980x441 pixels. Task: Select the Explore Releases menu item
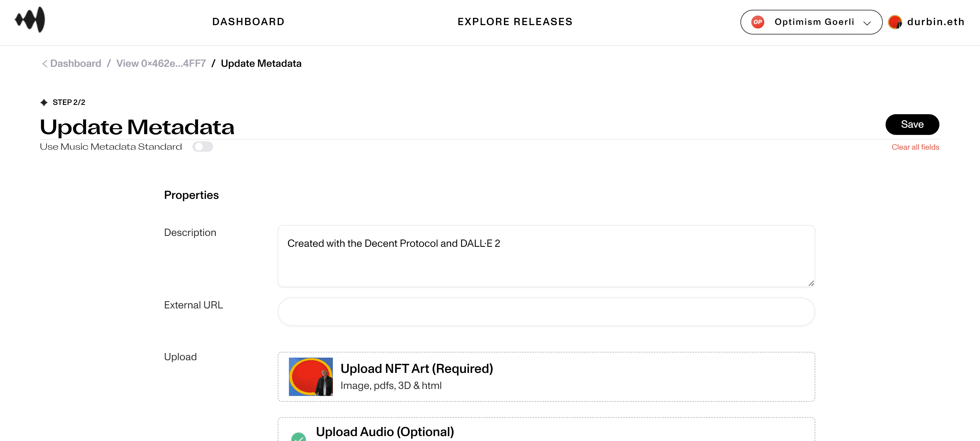tap(515, 22)
